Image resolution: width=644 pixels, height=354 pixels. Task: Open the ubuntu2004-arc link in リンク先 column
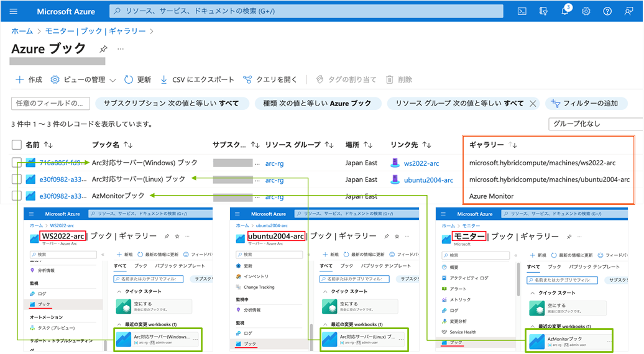point(428,179)
